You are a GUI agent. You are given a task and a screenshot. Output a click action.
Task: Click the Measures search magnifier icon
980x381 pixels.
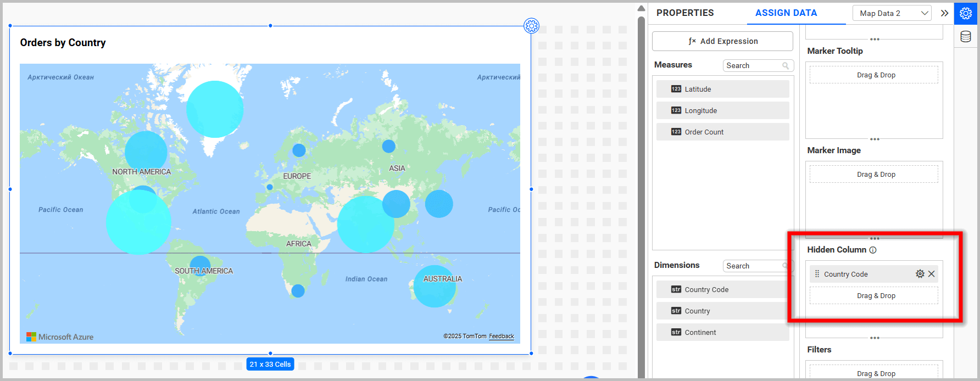pyautogui.click(x=786, y=66)
